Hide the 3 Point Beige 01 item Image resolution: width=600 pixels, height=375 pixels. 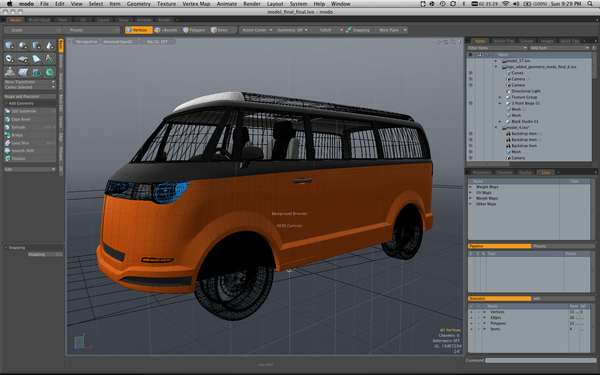click(x=470, y=103)
